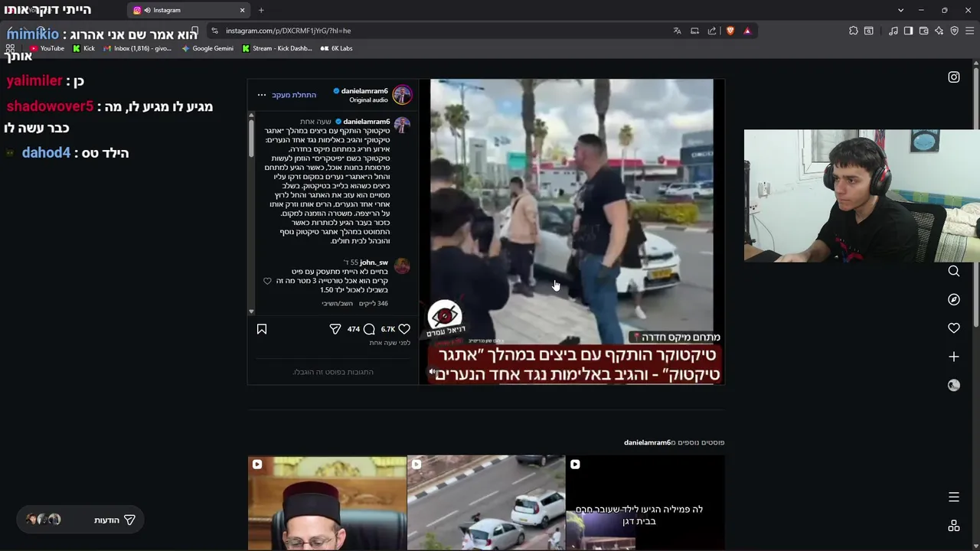Open the 6K Labs bookmark
The width and height of the screenshot is (980, 551).
point(336,48)
